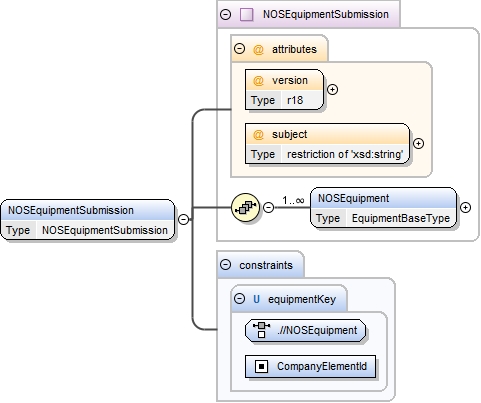Select the root NOSEquipmentSubmission element
The width and height of the screenshot is (481, 403).
coord(87,220)
